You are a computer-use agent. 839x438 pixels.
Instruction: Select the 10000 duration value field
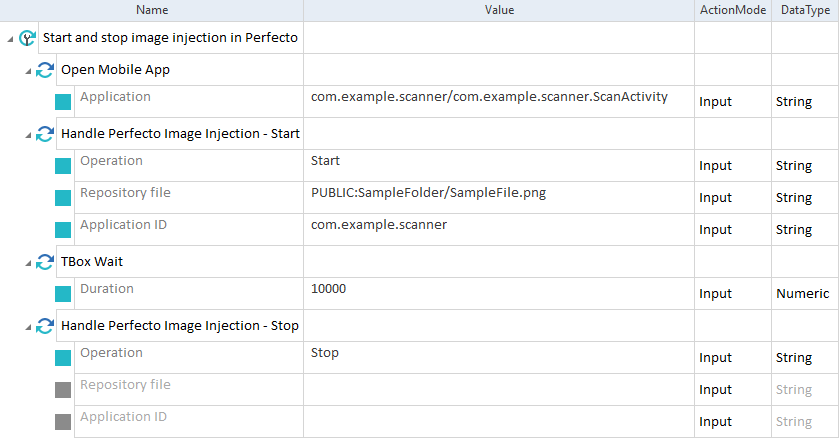[x=499, y=294]
